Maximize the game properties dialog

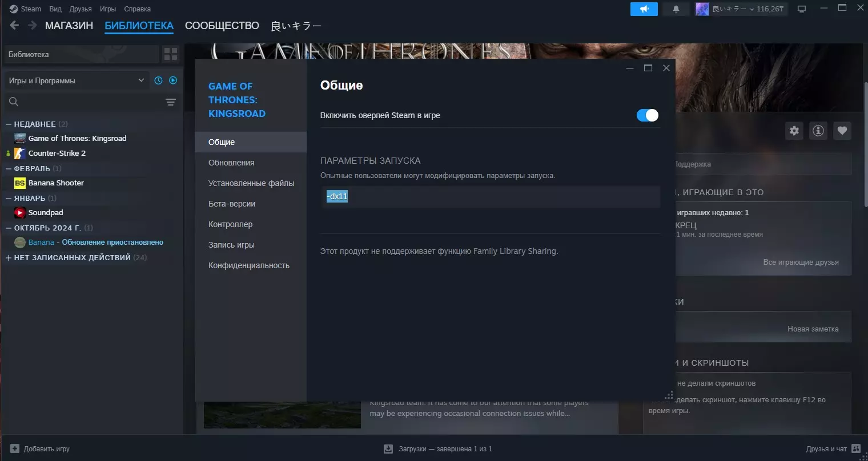pos(648,68)
